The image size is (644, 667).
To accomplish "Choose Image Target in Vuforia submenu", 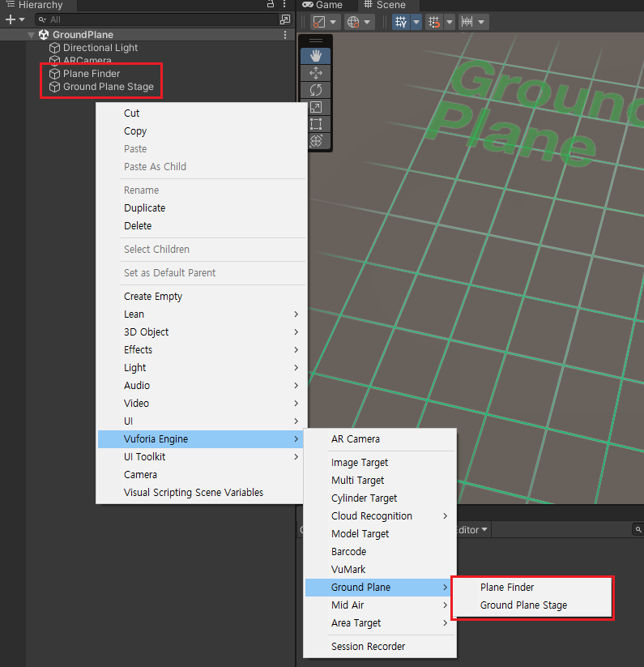I will pos(380,463).
